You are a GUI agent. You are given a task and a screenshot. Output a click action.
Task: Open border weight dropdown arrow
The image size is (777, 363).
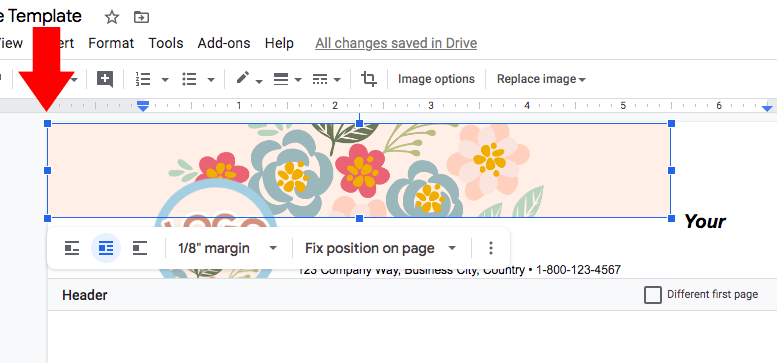[298, 80]
